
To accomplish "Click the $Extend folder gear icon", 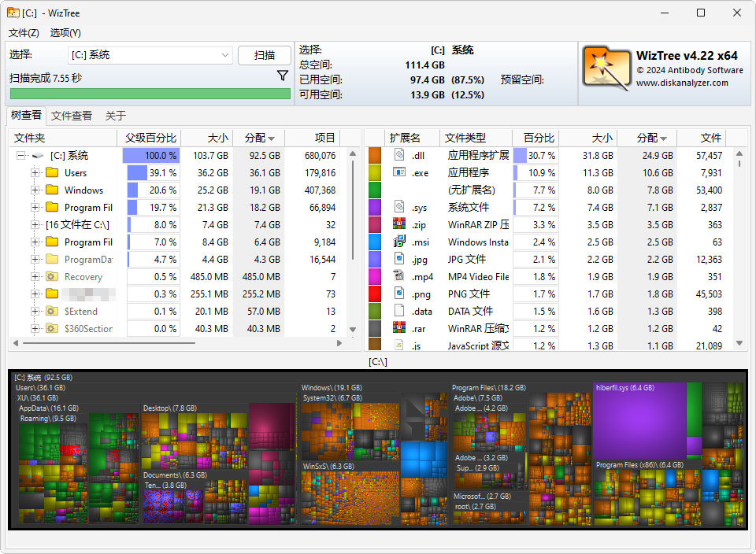I will point(52,311).
